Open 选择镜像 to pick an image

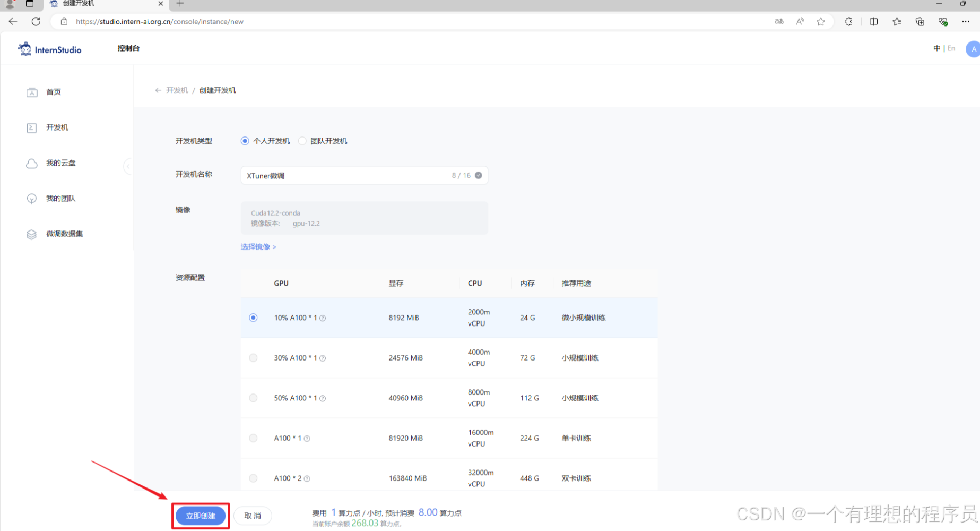(x=257, y=246)
